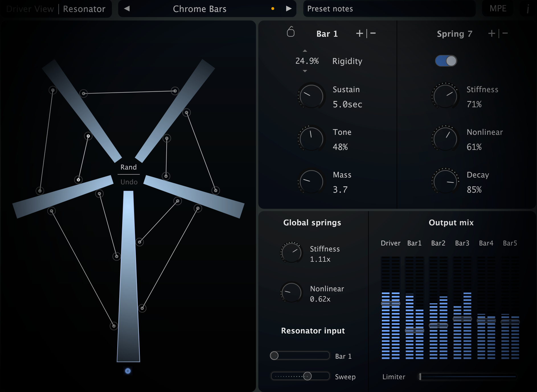Open the info icon in the top corner
The image size is (537, 392).
(528, 9)
